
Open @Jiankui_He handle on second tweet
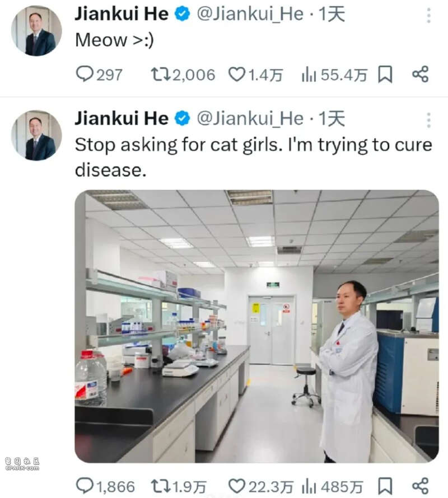pos(250,119)
